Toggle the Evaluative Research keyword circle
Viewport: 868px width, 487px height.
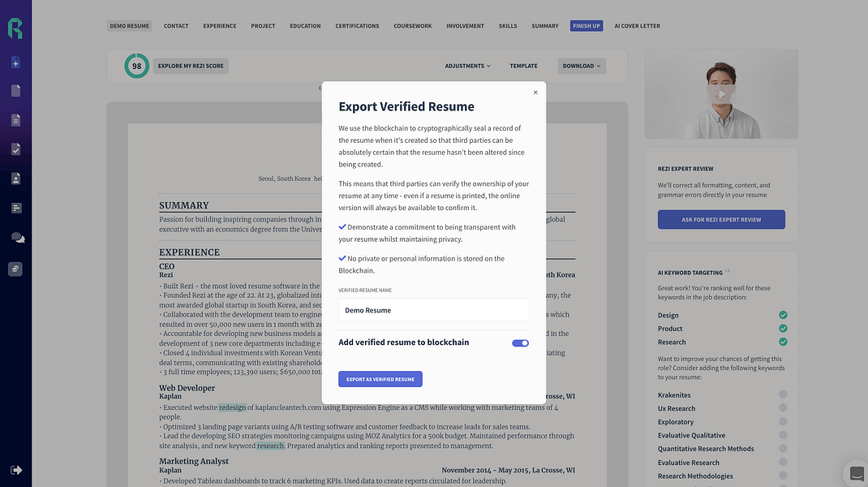pos(783,462)
